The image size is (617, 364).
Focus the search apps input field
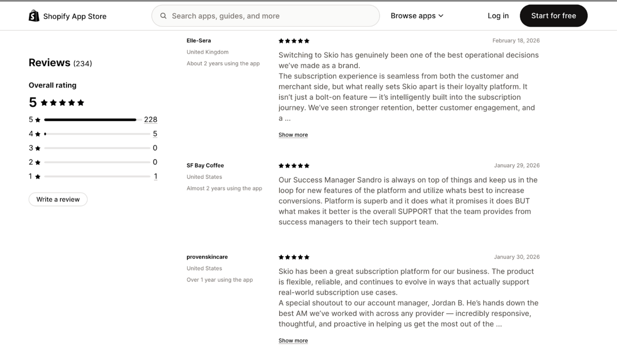[x=271, y=16]
